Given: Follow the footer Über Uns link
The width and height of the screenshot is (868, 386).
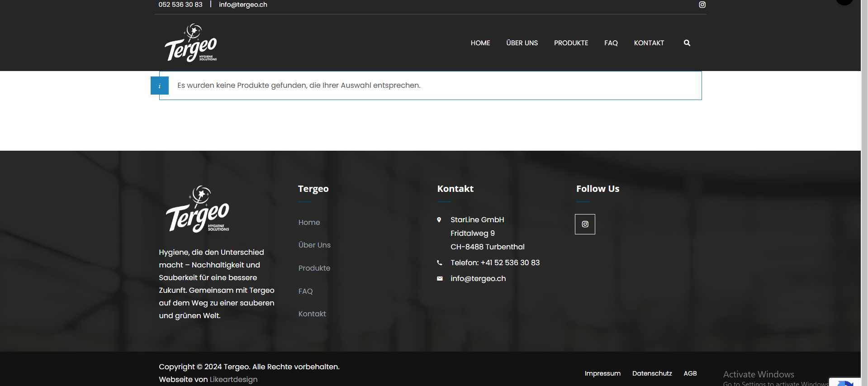Looking at the screenshot, I should point(314,245).
